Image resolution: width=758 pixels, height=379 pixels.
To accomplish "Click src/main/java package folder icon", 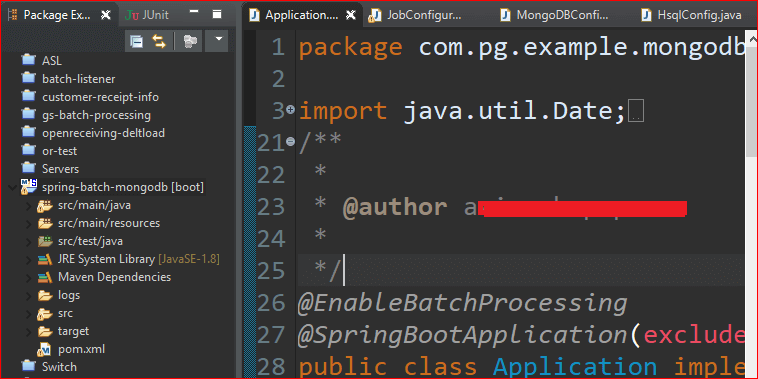I will (45, 205).
